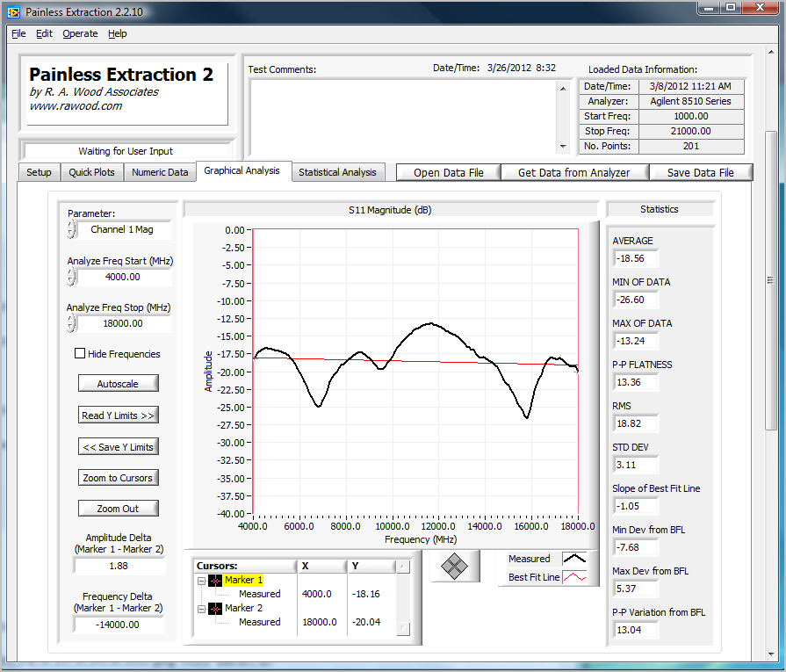Open the Operate menu
This screenshot has width=786, height=672.
80,33
